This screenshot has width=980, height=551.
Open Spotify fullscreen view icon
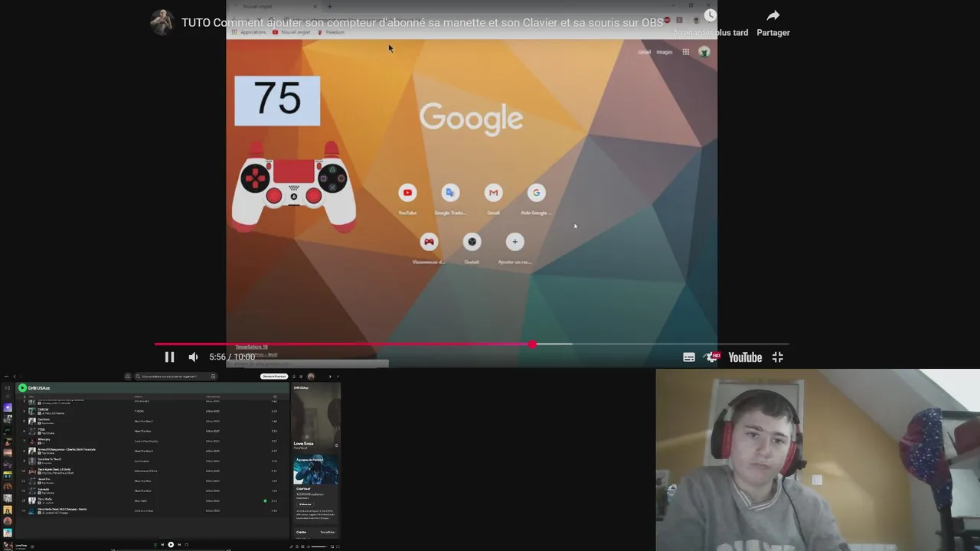[338, 546]
